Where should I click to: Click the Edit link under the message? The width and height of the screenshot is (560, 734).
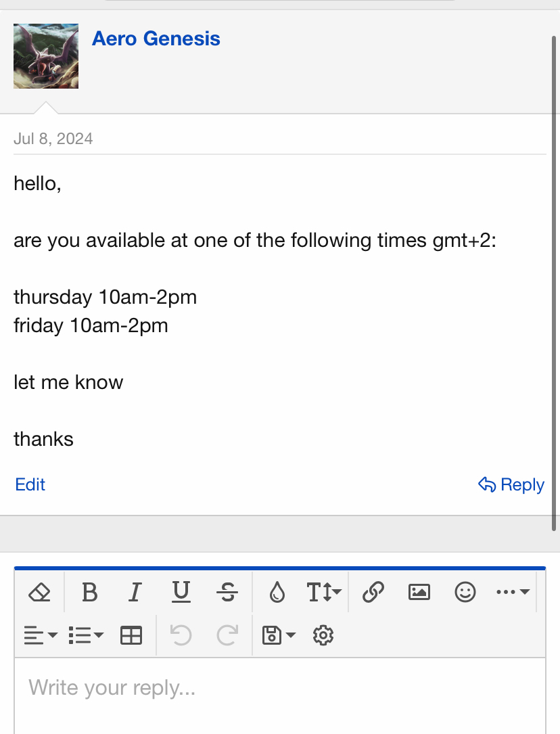30,484
